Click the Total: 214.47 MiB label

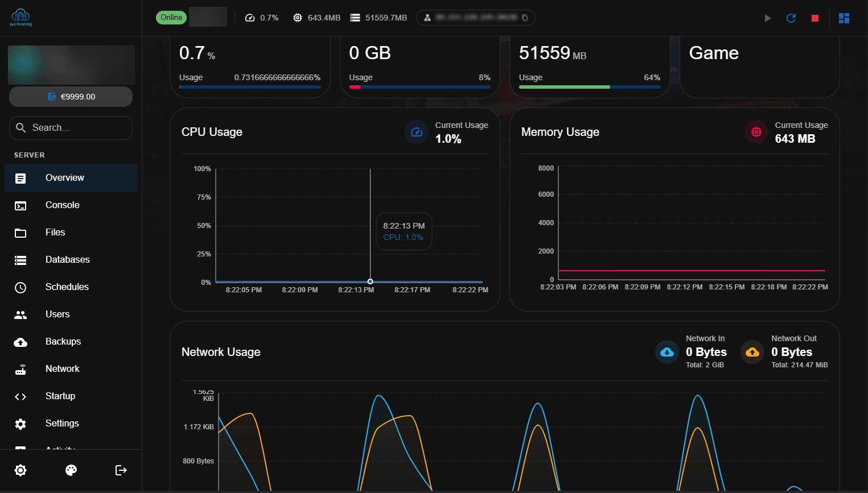pos(799,365)
